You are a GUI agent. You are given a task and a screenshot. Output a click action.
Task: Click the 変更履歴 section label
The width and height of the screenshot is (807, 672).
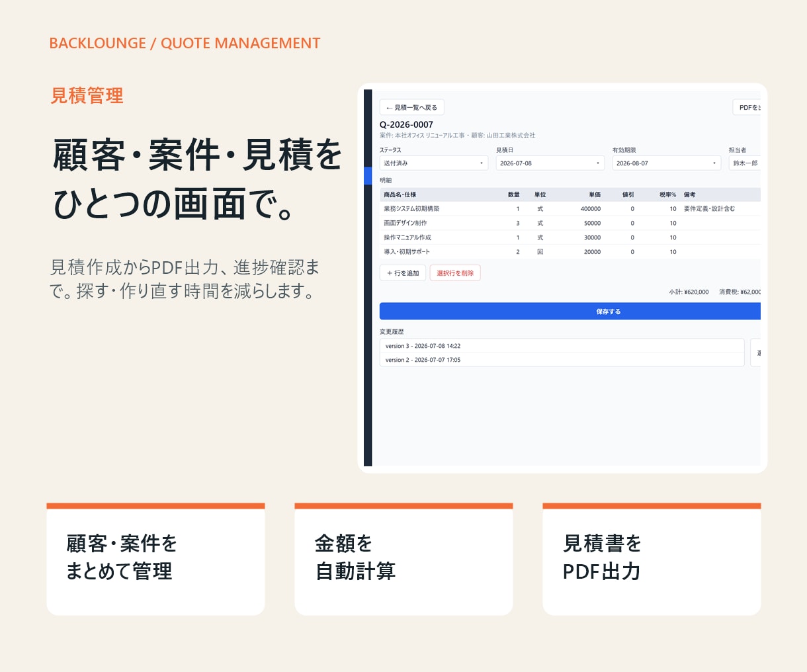pos(392,332)
